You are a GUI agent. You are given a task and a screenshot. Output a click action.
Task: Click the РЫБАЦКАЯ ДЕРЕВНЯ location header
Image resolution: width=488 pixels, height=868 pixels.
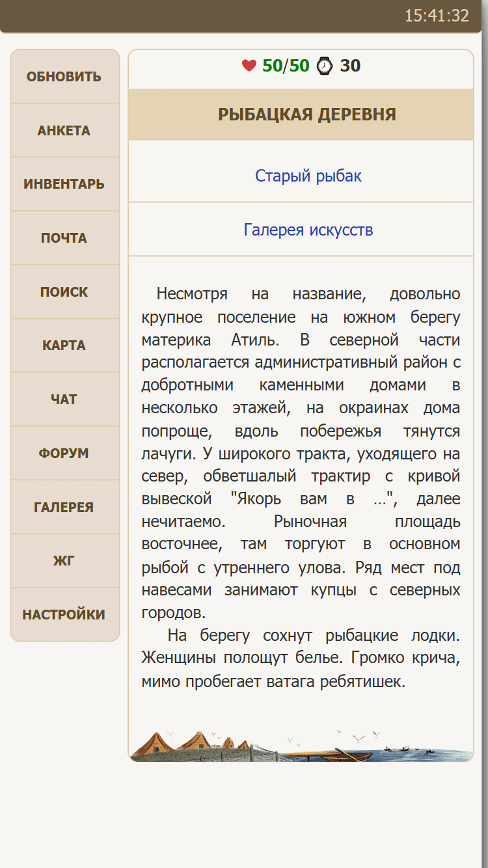[x=307, y=115]
